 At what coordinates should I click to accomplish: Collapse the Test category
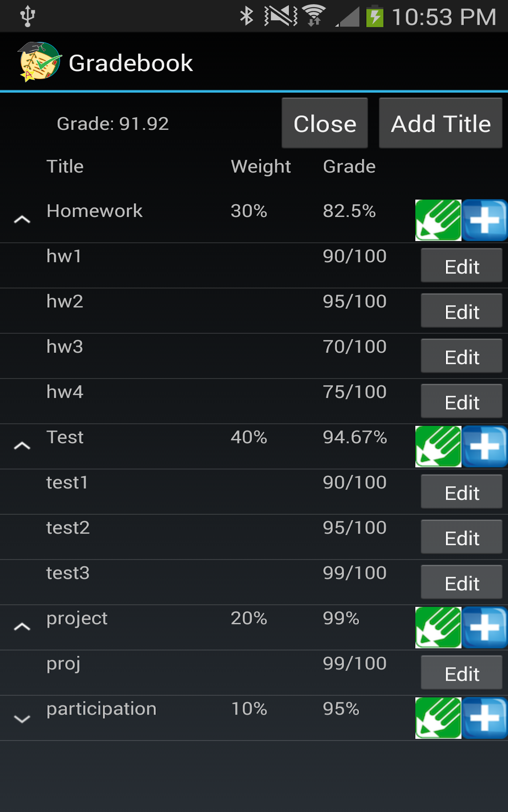coord(22,446)
